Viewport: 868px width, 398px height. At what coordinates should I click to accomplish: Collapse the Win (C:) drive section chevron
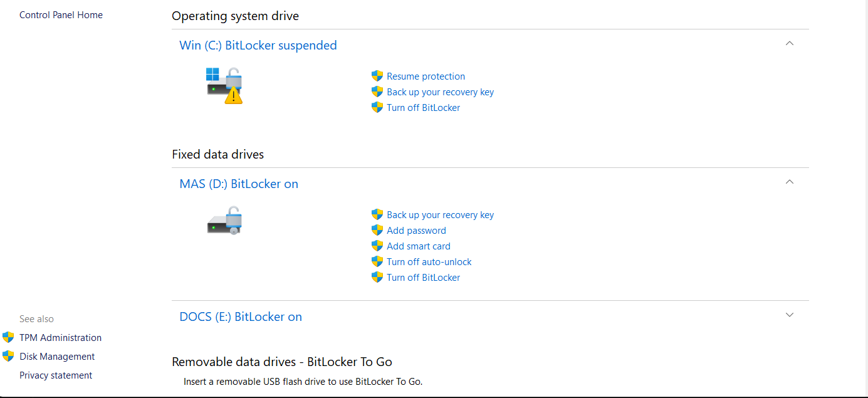click(x=790, y=43)
